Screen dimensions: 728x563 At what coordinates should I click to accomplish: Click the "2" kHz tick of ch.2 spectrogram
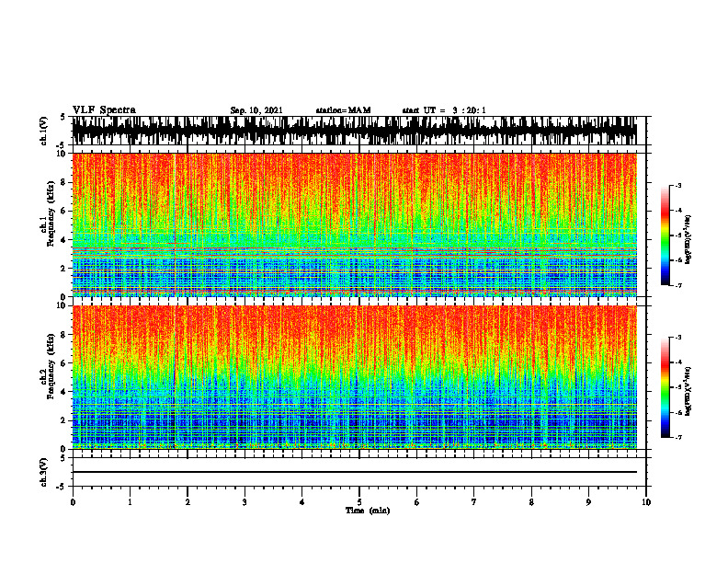pos(63,420)
